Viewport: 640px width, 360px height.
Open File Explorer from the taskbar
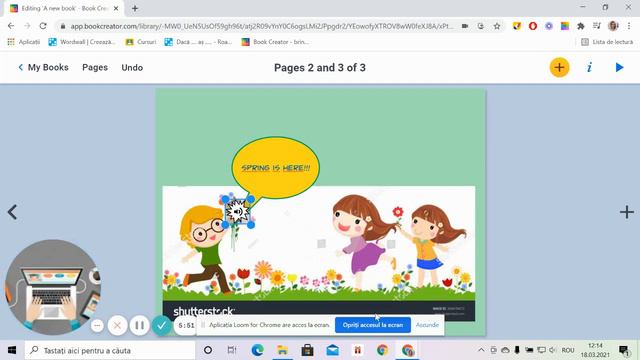(282, 350)
